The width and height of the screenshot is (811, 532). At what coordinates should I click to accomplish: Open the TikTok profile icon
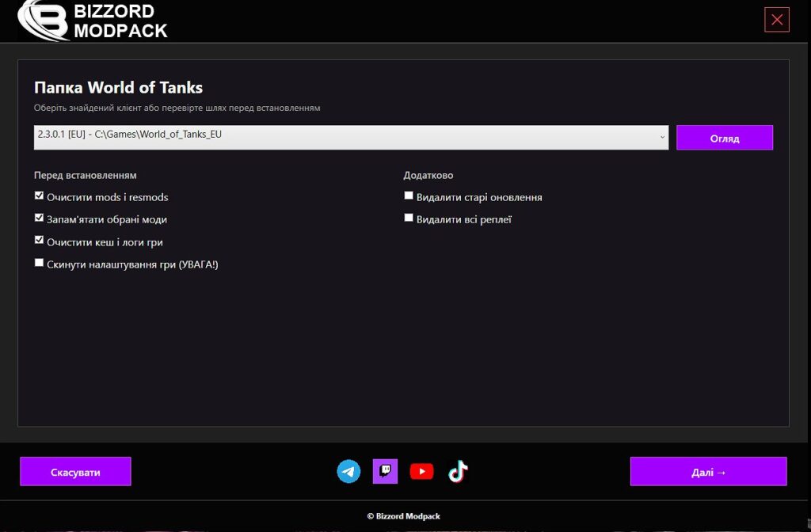(458, 472)
